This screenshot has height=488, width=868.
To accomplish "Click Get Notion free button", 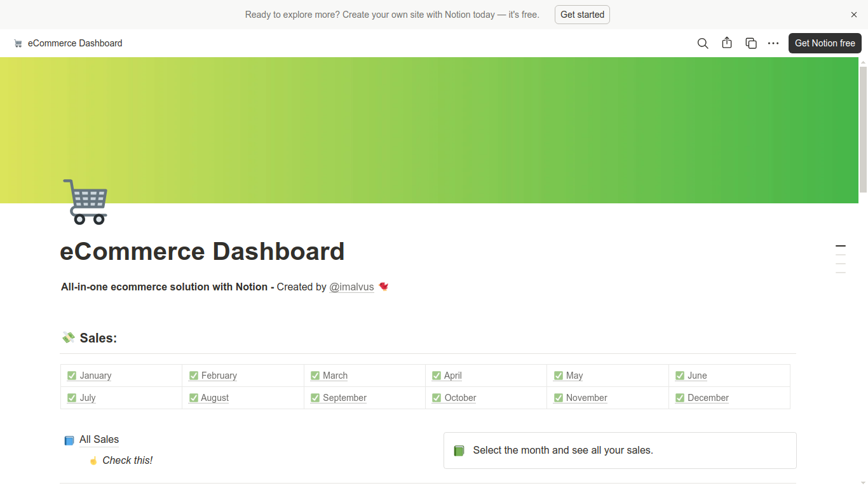I will (825, 43).
